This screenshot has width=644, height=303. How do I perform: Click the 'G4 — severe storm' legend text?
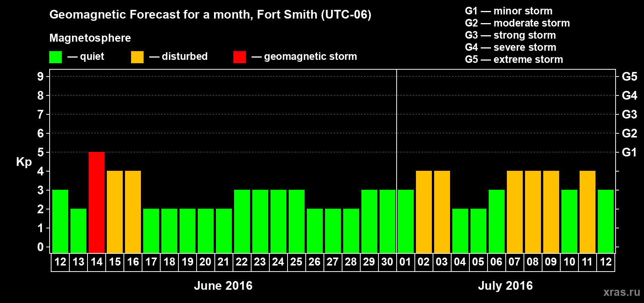(511, 47)
